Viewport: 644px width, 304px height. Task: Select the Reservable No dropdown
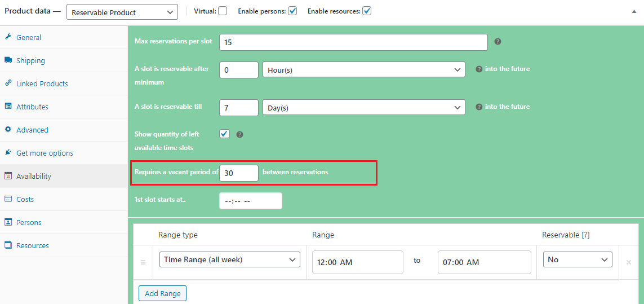click(x=578, y=259)
